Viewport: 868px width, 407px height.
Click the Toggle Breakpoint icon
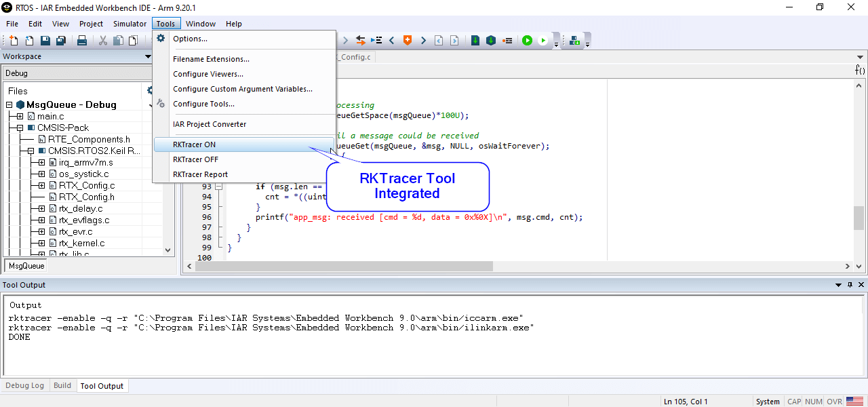507,41
